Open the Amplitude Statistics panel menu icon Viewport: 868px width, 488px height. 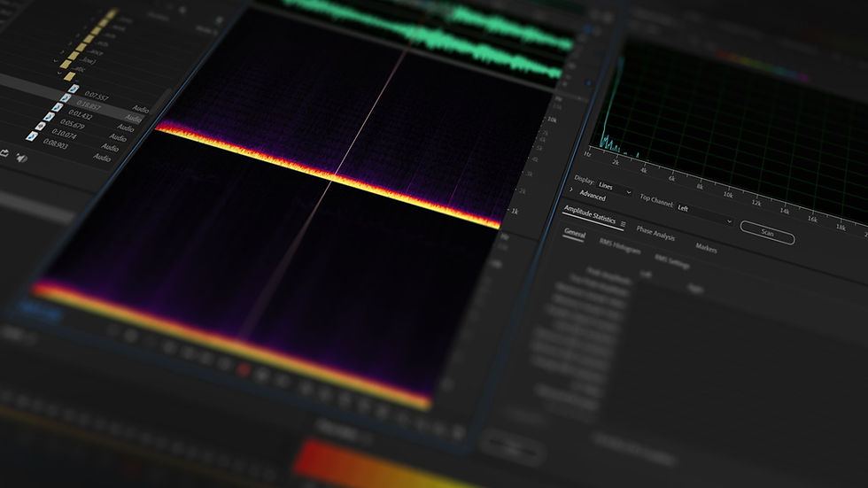(x=624, y=224)
